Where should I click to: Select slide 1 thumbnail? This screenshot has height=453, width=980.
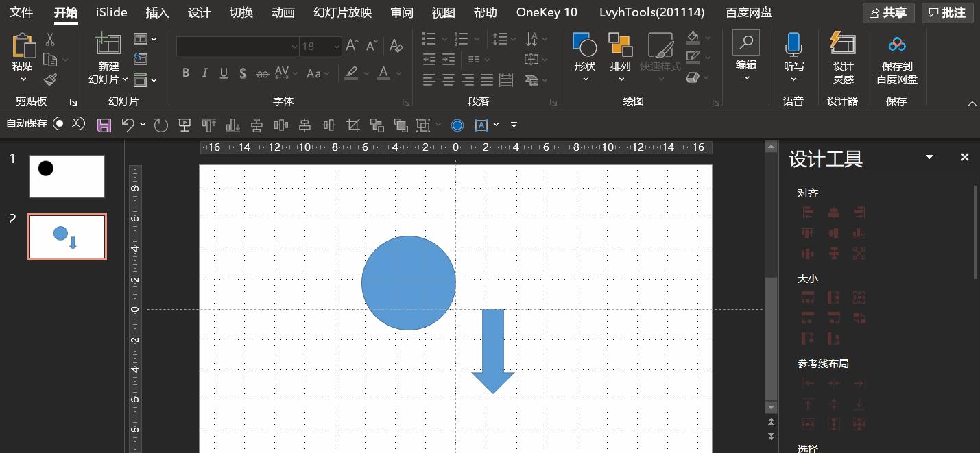pyautogui.click(x=67, y=176)
